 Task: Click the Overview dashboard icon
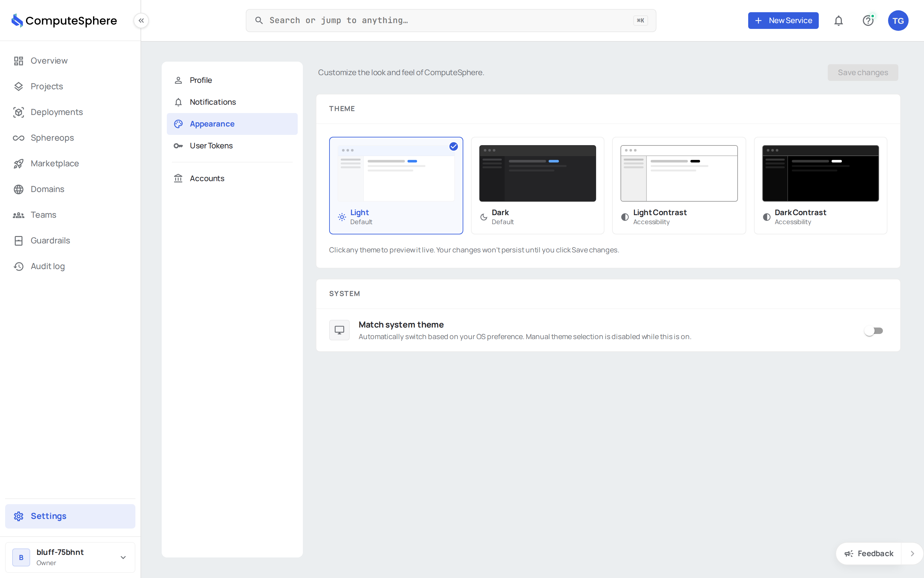pos(18,61)
